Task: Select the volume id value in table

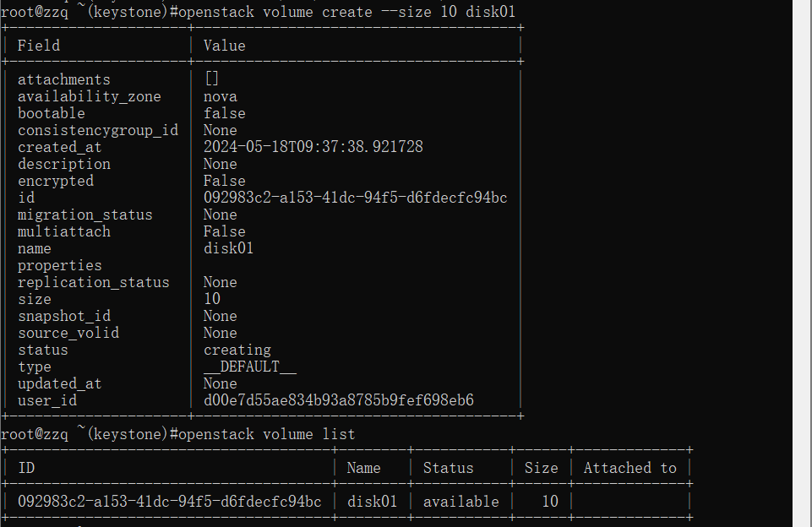Action: (x=355, y=198)
